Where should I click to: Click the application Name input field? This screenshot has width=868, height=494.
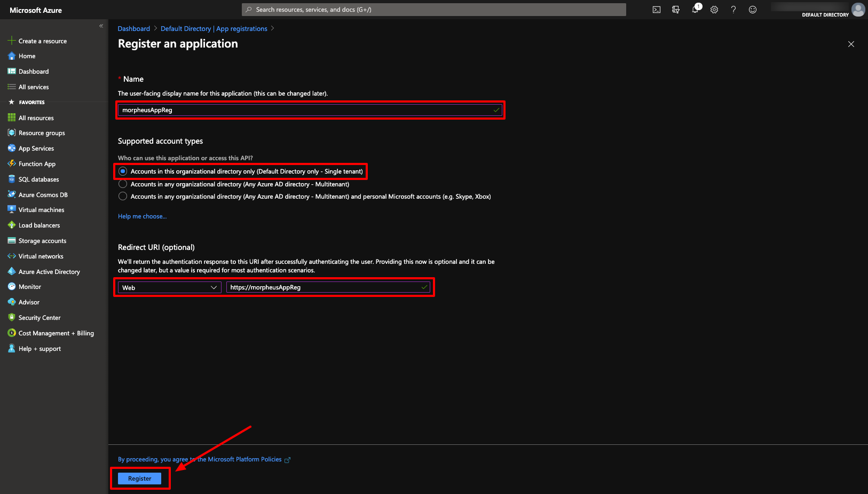pos(310,110)
